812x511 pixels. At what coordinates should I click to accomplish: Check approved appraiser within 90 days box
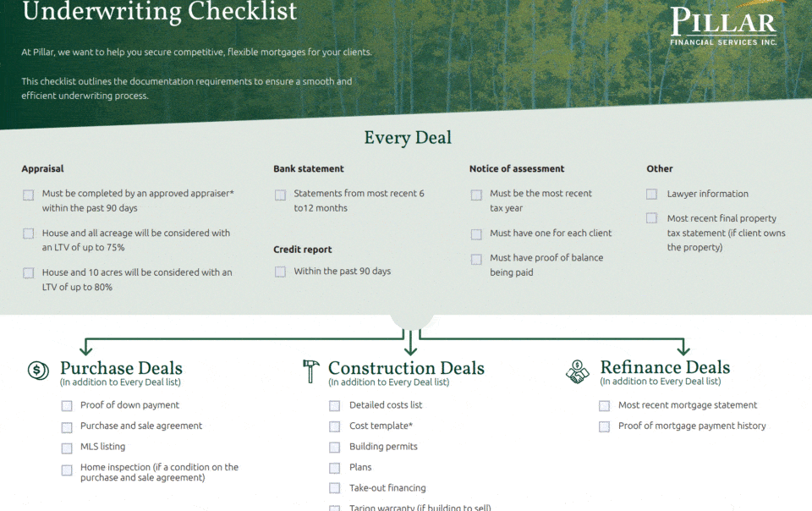pos(29,195)
